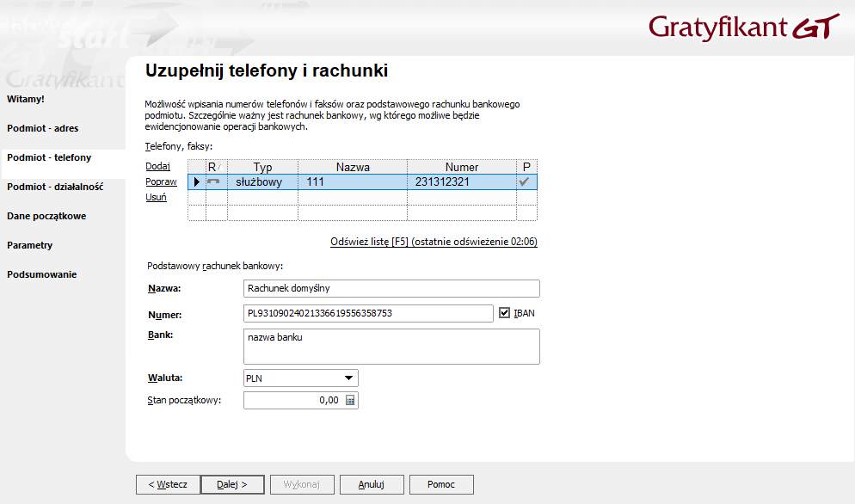Click Odśwież listę [F5] link
Viewport: 855px width, 504px height.
pos(434,242)
